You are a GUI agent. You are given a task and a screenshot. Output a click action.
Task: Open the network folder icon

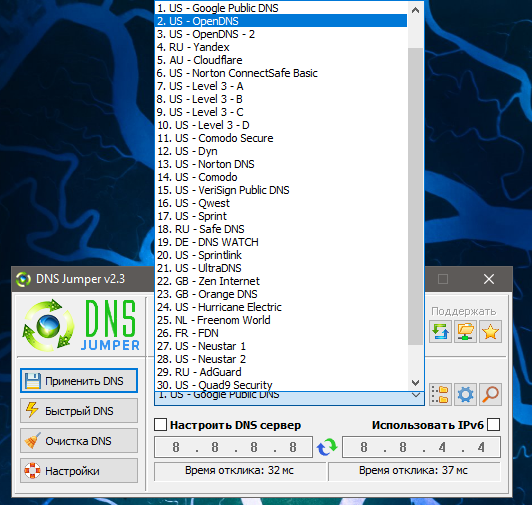[465, 331]
